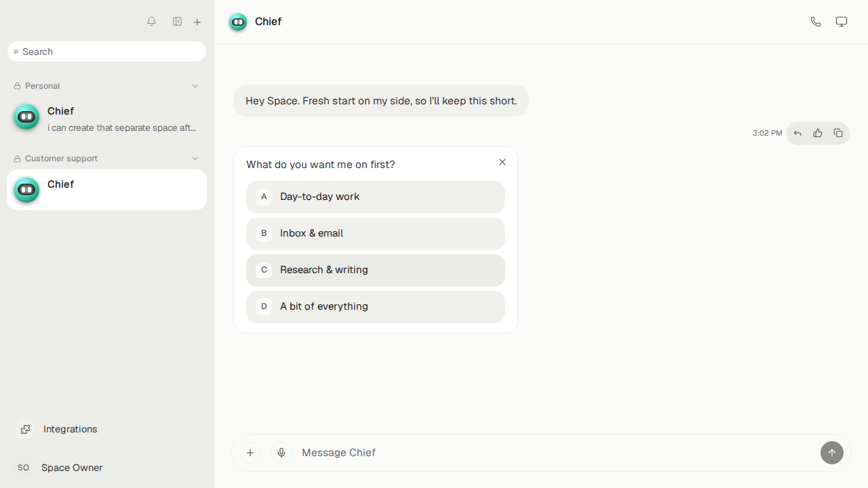
Task: Dismiss the question card
Action: [x=502, y=162]
